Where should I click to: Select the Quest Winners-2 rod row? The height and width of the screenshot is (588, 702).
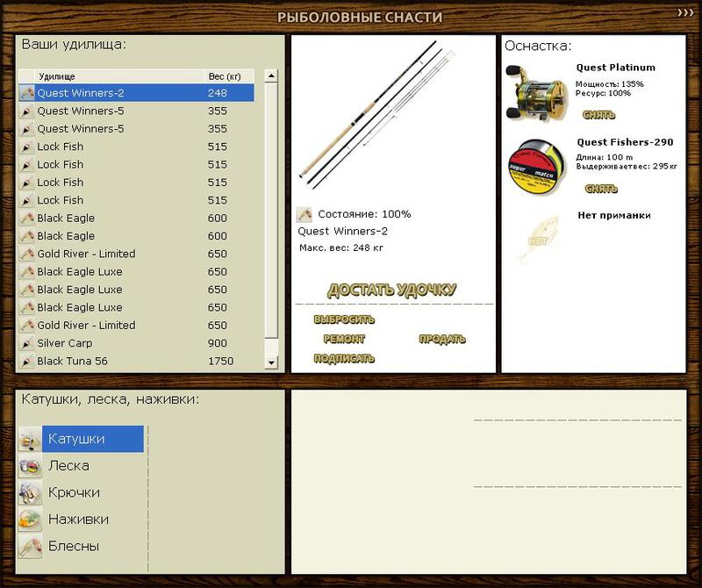coord(137,93)
